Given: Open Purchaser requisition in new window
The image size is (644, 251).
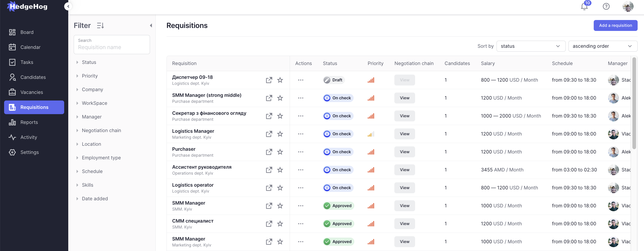Looking at the screenshot, I should pos(269,152).
